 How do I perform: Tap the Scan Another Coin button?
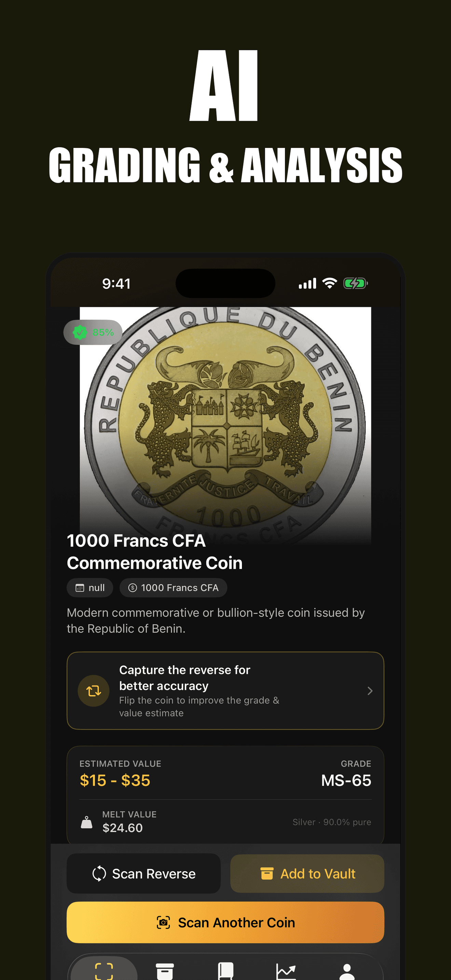225,923
